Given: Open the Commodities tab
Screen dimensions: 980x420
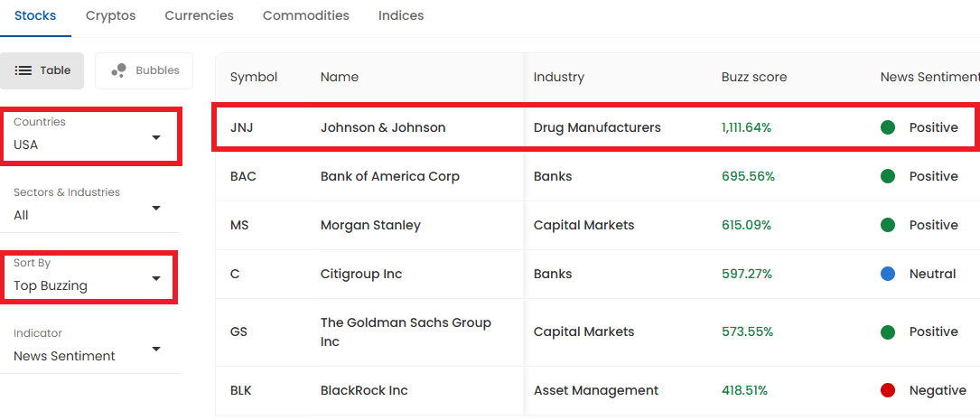Looking at the screenshot, I should click(305, 15).
